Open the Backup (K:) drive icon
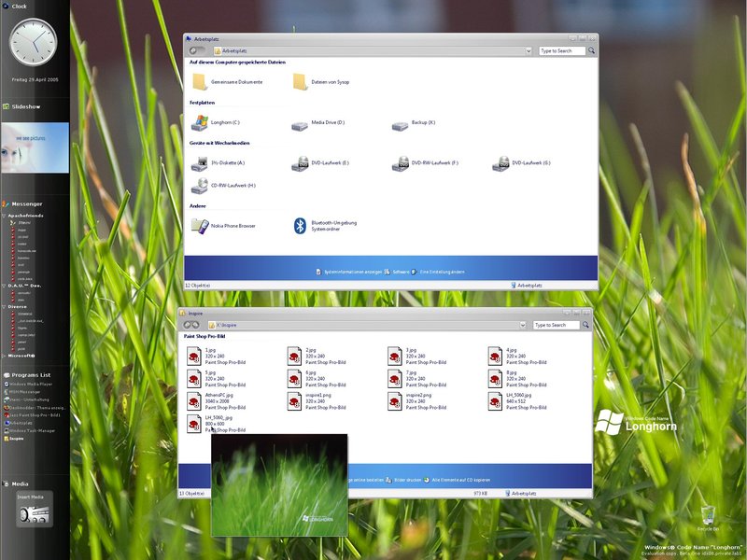The image size is (747, 560). pos(401,123)
